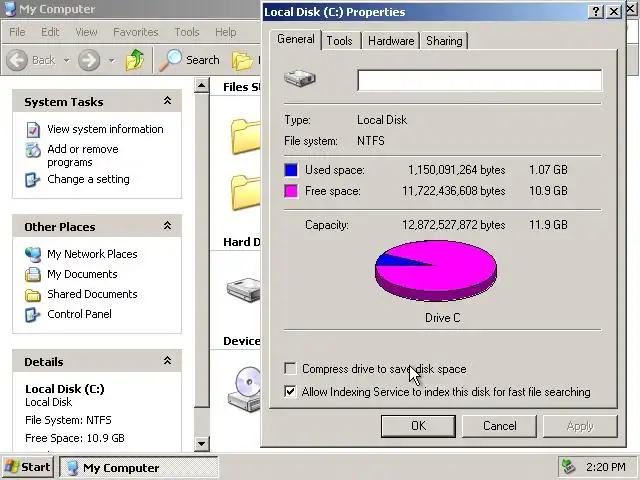Uncheck Allow Indexing Service checkbox
The height and width of the screenshot is (480, 640).
290,392
